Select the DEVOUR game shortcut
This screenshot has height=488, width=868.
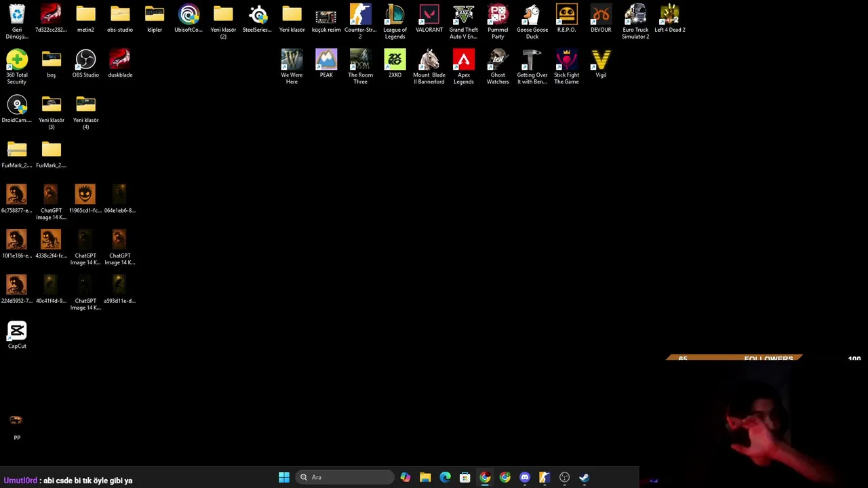[x=601, y=19]
